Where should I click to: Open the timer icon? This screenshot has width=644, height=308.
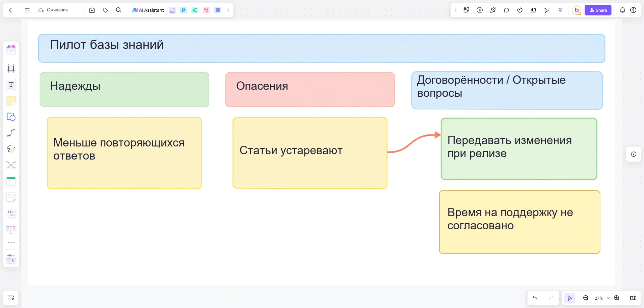click(x=520, y=10)
